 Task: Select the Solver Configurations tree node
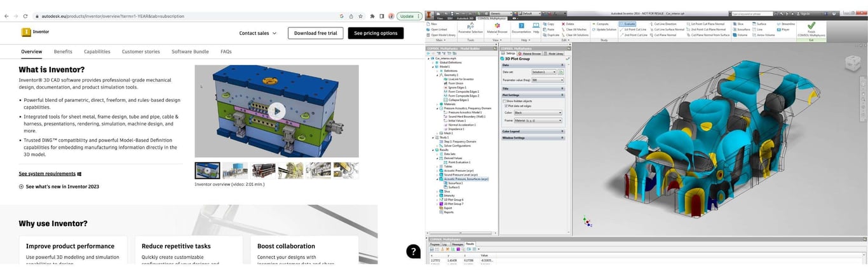point(455,146)
